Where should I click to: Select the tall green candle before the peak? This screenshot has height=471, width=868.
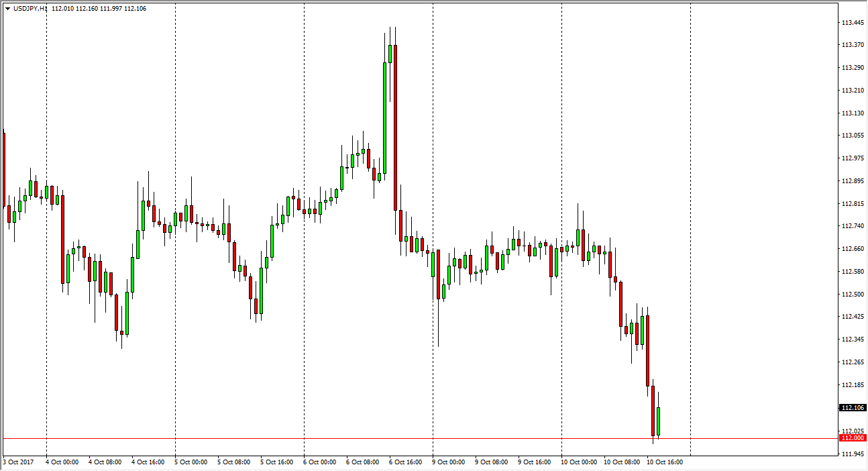click(385, 117)
